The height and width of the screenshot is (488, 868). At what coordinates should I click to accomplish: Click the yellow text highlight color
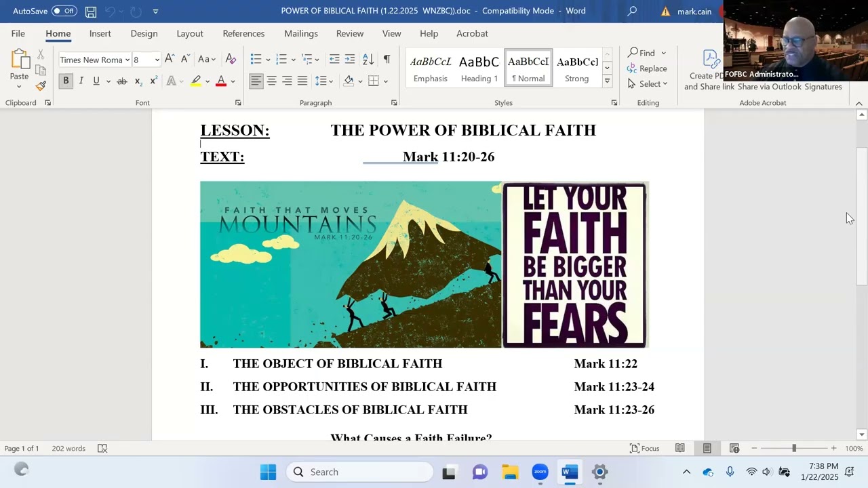point(195,81)
